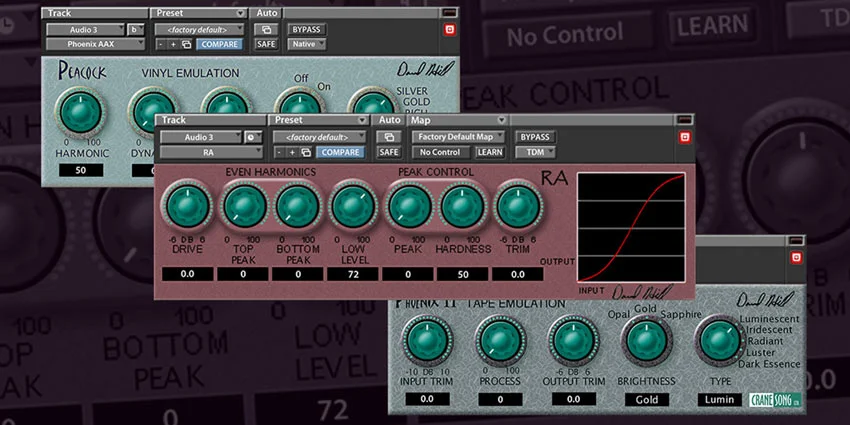This screenshot has height=425, width=850.
Task: Toggle BYPASS in the Peacock window
Action: [x=306, y=29]
